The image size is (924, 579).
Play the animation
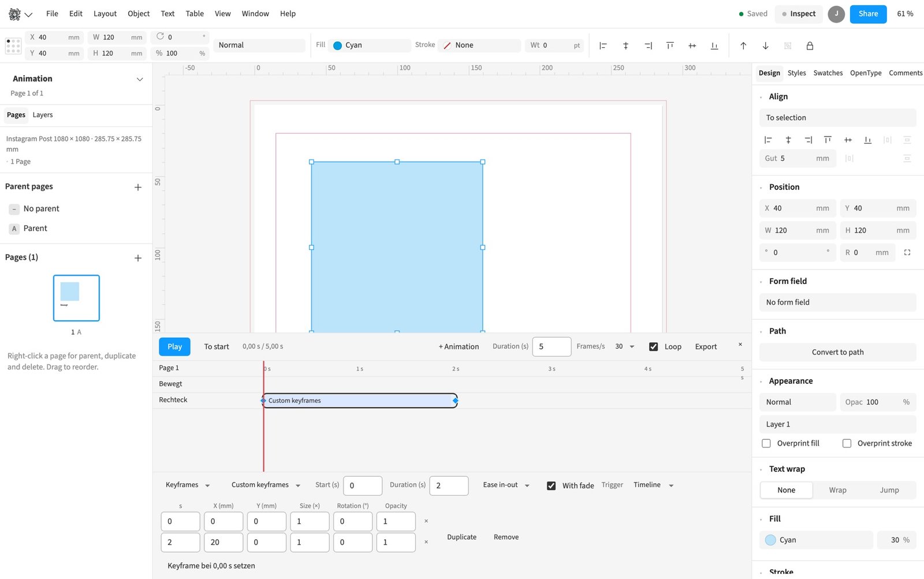(x=174, y=346)
